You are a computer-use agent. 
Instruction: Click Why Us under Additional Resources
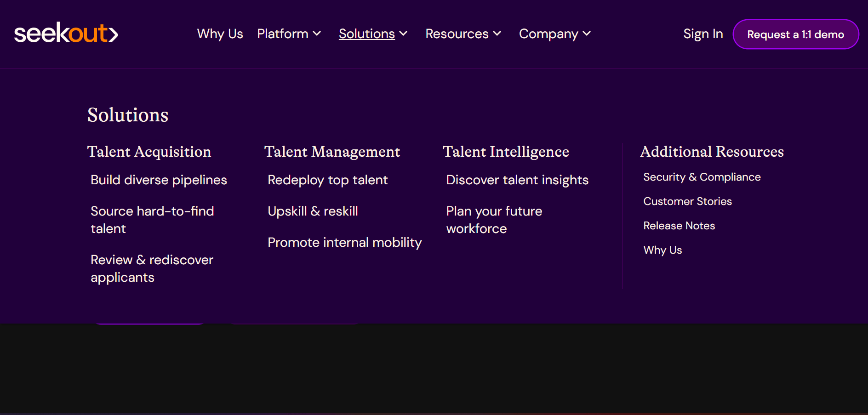[x=662, y=250]
